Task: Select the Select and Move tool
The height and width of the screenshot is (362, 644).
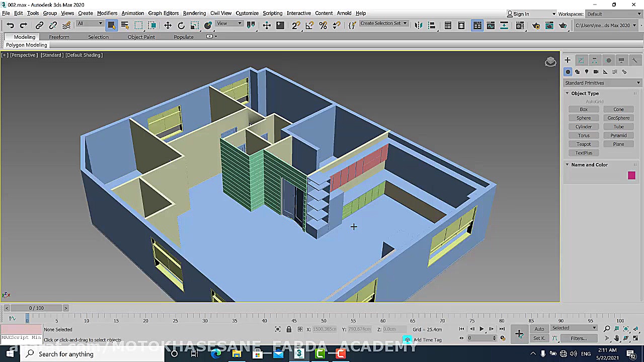Action: pyautogui.click(x=168, y=26)
